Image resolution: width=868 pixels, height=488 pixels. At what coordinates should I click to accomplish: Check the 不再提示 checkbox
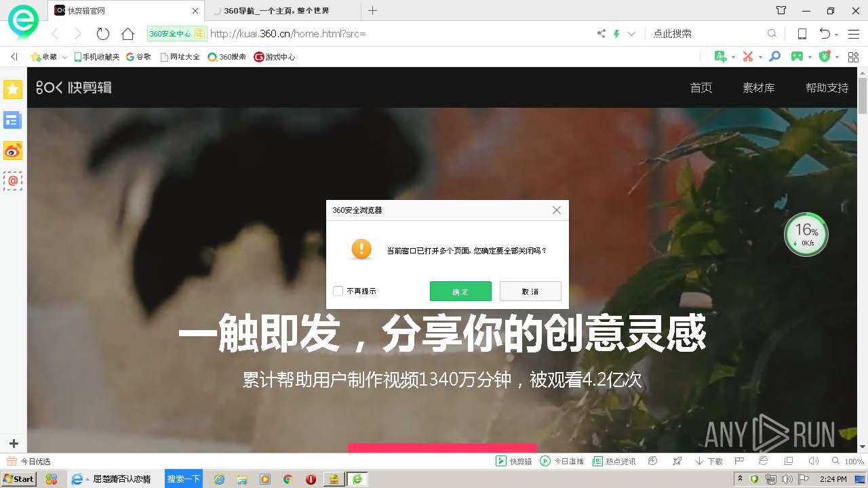pyautogui.click(x=338, y=291)
